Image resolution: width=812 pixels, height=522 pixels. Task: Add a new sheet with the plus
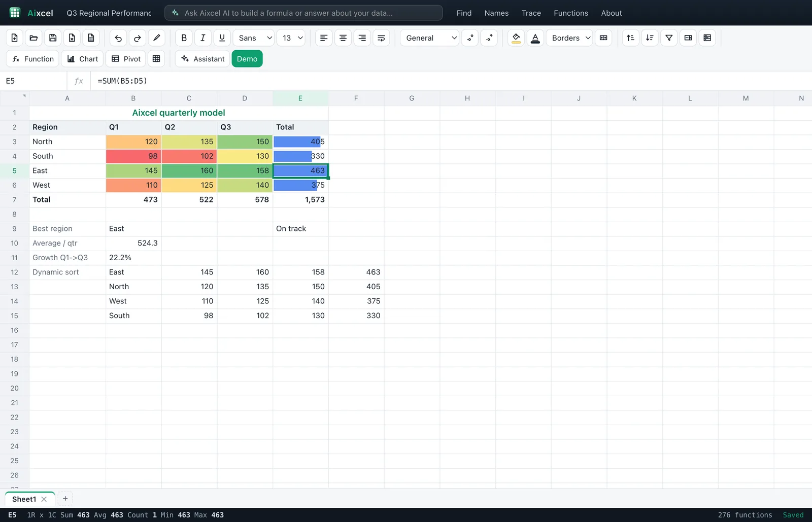[65, 499]
